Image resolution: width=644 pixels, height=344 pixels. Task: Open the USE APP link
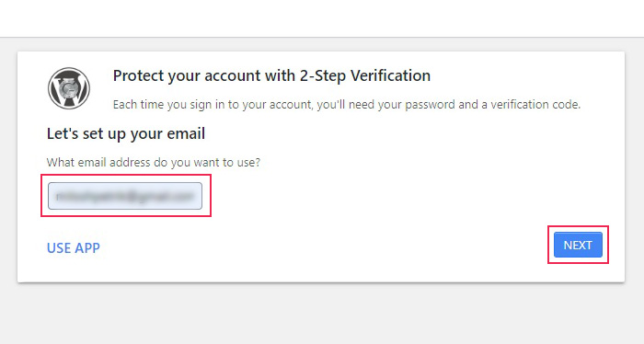[x=74, y=248]
